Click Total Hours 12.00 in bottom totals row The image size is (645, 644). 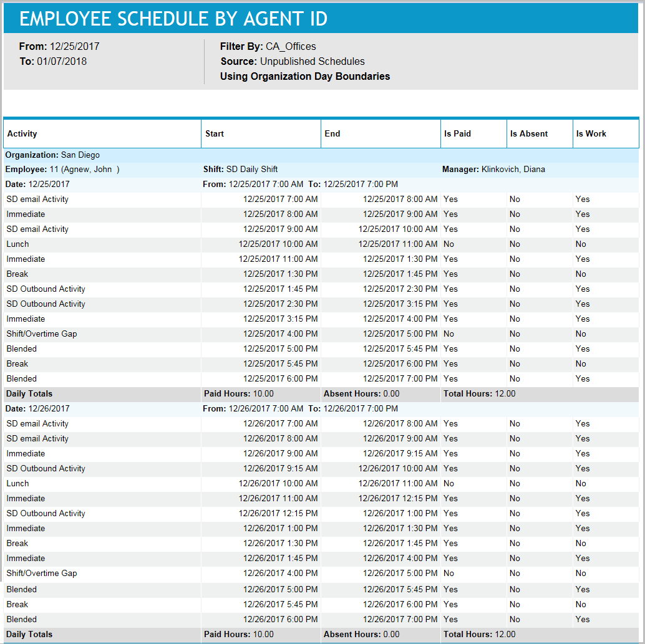click(x=480, y=634)
